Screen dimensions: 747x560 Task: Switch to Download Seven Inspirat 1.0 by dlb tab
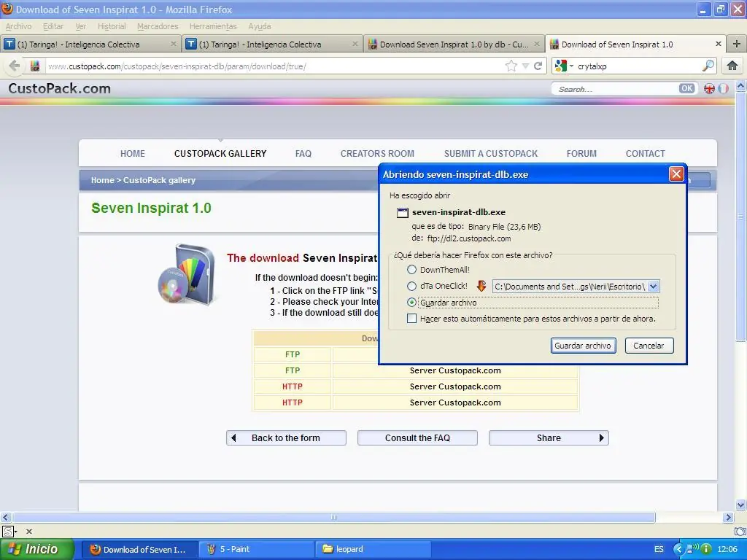point(454,44)
